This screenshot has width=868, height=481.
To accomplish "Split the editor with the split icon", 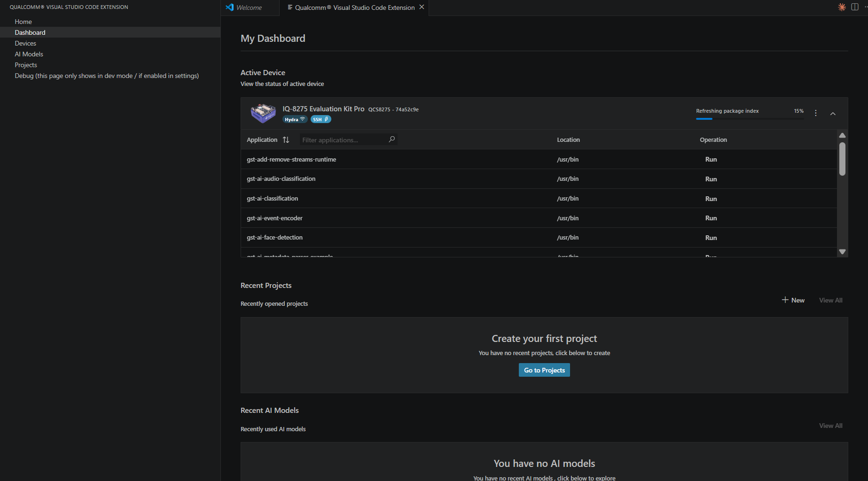I will tap(855, 7).
